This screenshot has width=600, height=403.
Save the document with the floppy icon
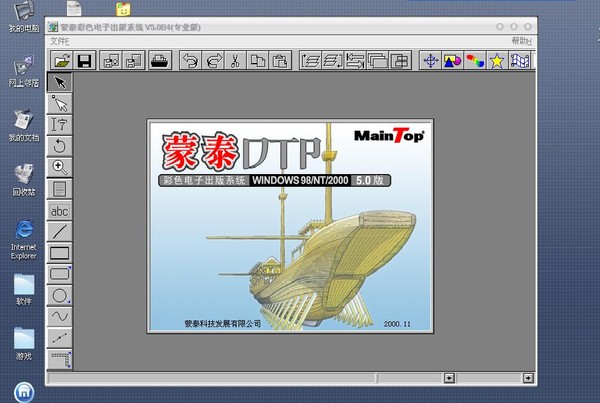pyautogui.click(x=84, y=60)
